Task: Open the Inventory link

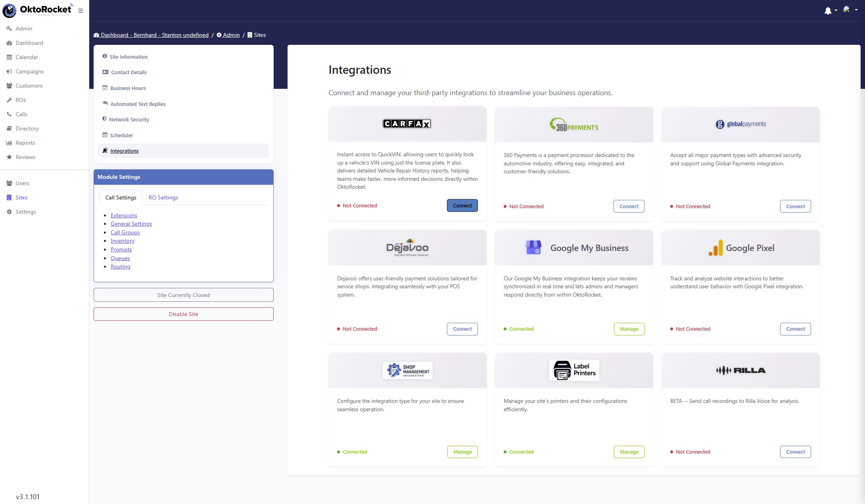Action: (x=123, y=241)
